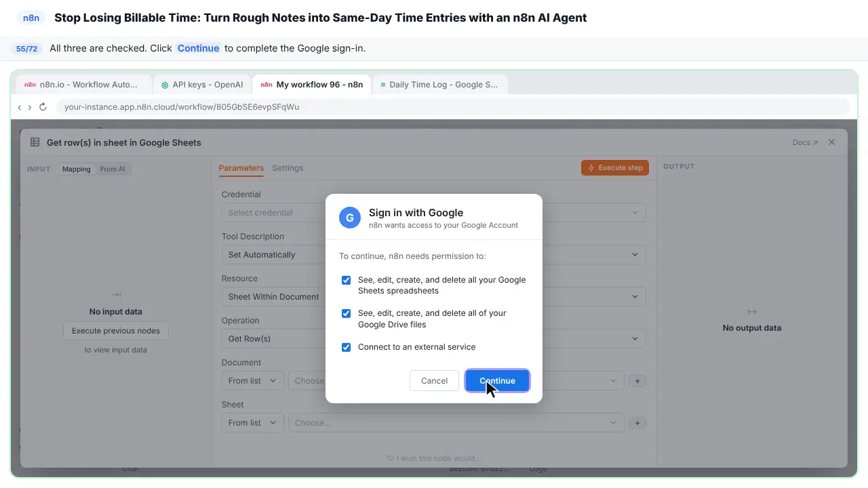This screenshot has height=488, width=868.
Task: Reload the page with the refresh icon
Action: click(x=43, y=107)
